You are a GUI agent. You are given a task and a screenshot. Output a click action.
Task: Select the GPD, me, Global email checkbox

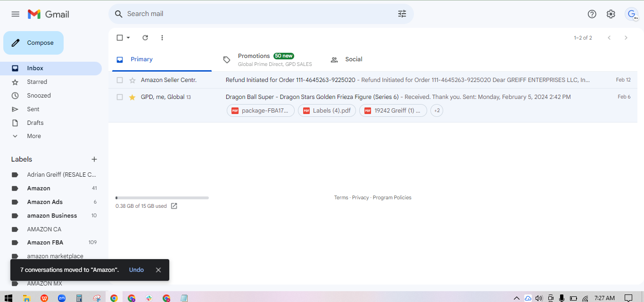(x=120, y=97)
